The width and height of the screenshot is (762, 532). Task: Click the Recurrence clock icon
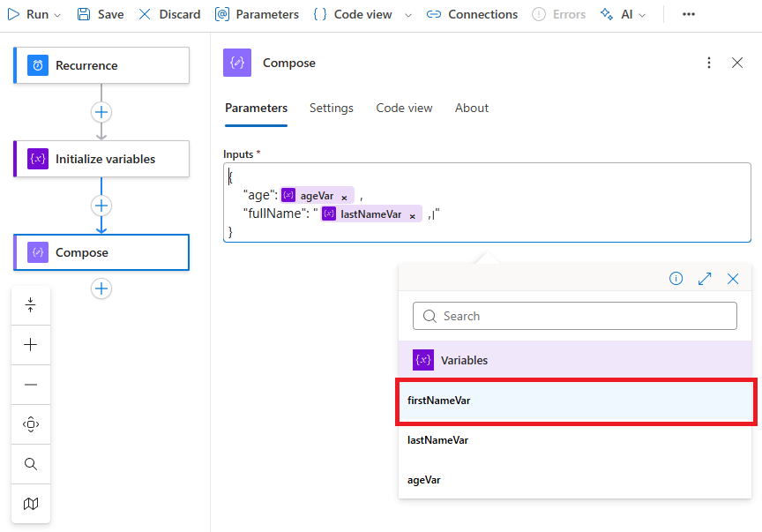[x=38, y=65]
